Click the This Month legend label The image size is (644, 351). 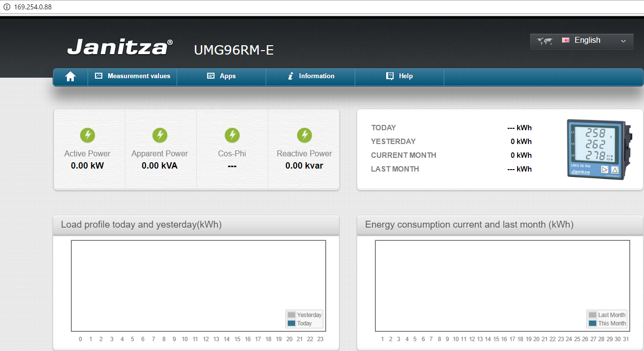pyautogui.click(x=612, y=323)
